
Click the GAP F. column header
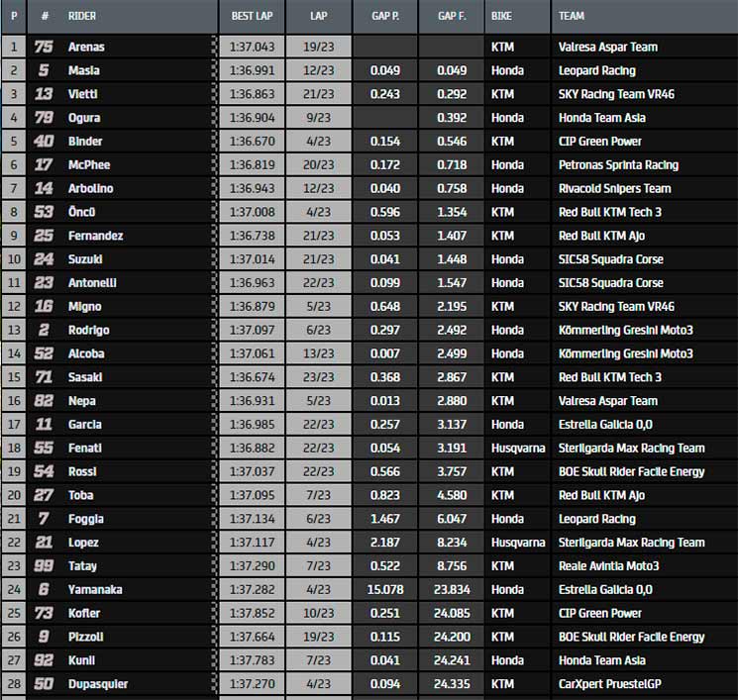451,16
